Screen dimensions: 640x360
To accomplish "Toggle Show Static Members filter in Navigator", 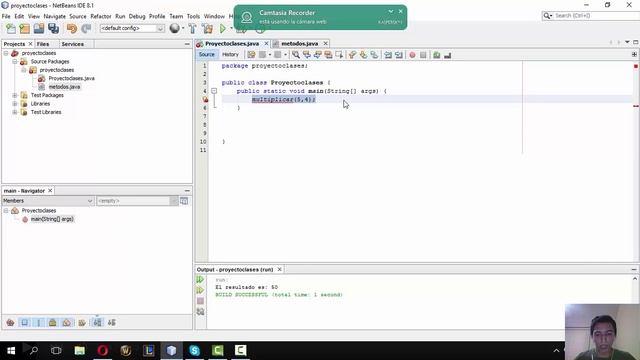I will (38, 323).
